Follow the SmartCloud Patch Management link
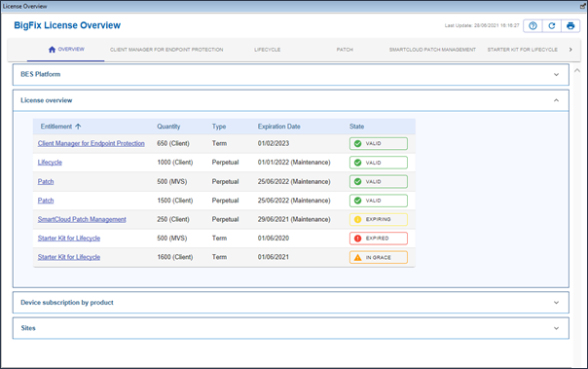 (x=82, y=219)
